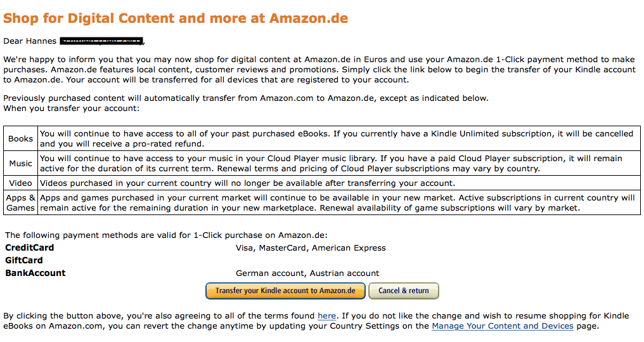Viewport: 644px width, 342px height.
Task: Click the BankAccount payment method label
Action: [x=35, y=273]
